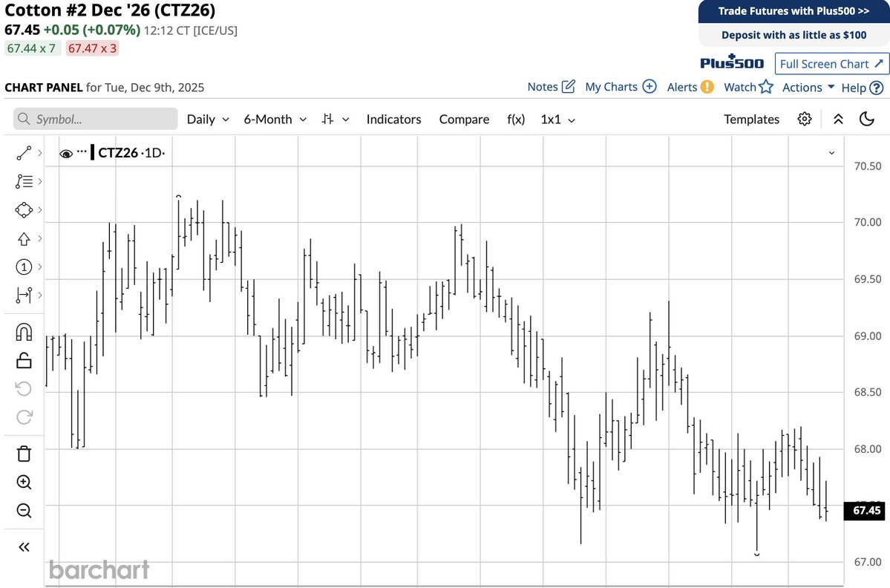Click the 68.50 price axis label
Screen dimensions: 890x588
[867, 391]
